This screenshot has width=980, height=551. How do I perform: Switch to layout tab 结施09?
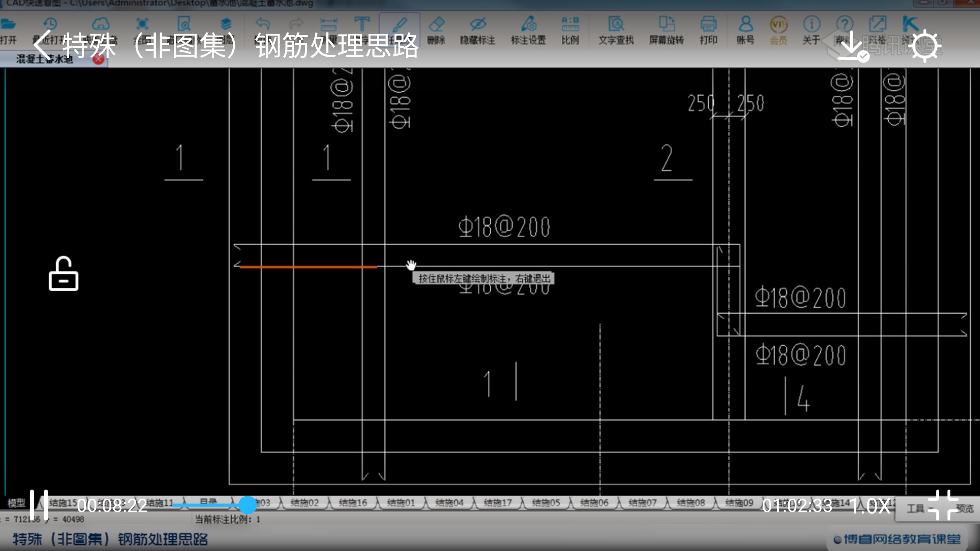pos(738,503)
